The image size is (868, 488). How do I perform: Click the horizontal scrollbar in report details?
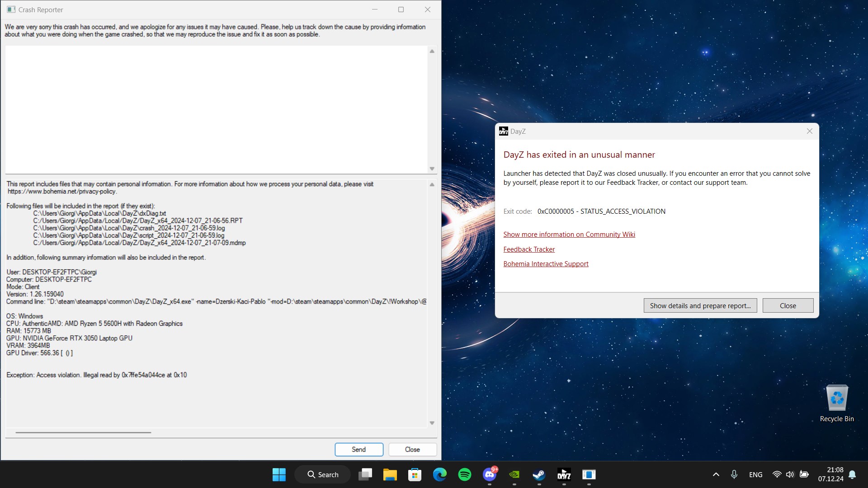(x=83, y=432)
